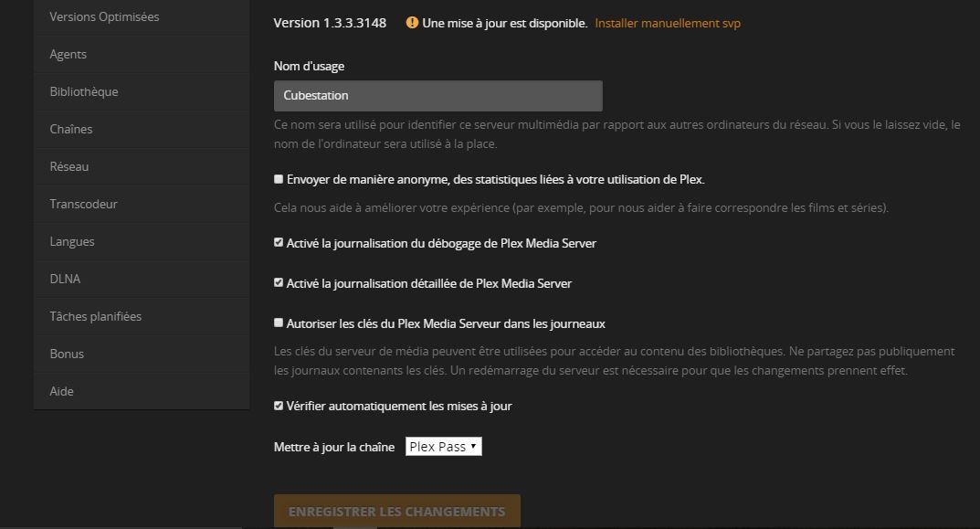Click the orange update warning icon
This screenshot has width=980, height=529.
tap(413, 23)
